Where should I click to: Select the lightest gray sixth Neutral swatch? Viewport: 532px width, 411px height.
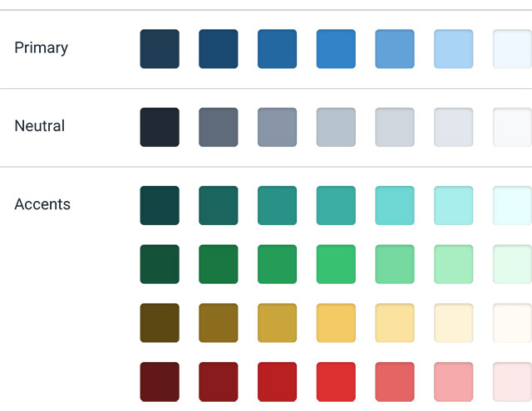pos(453,127)
